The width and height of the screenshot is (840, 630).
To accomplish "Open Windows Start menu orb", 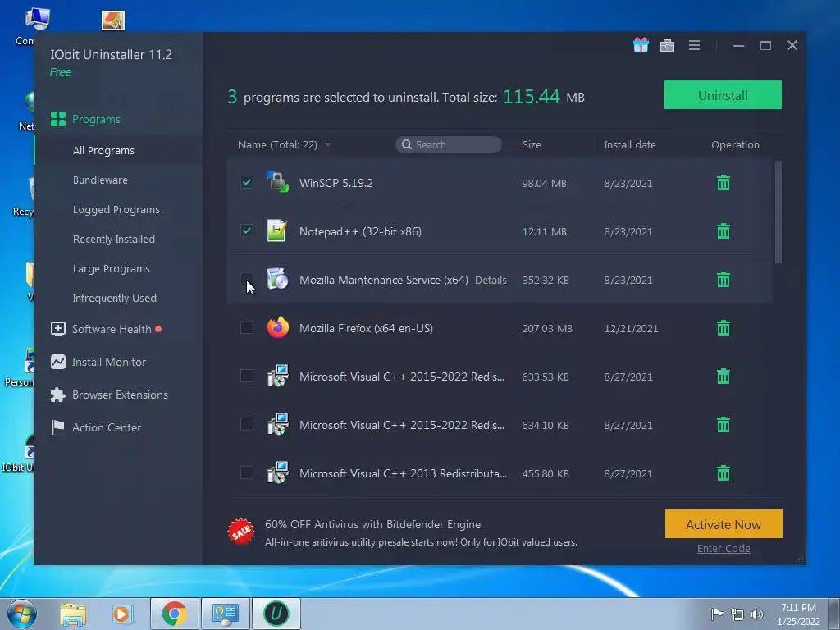I will click(x=22, y=614).
